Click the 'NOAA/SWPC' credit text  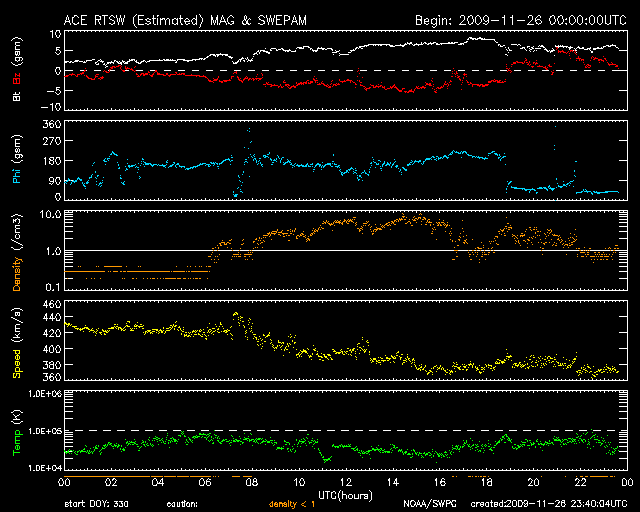click(x=430, y=504)
